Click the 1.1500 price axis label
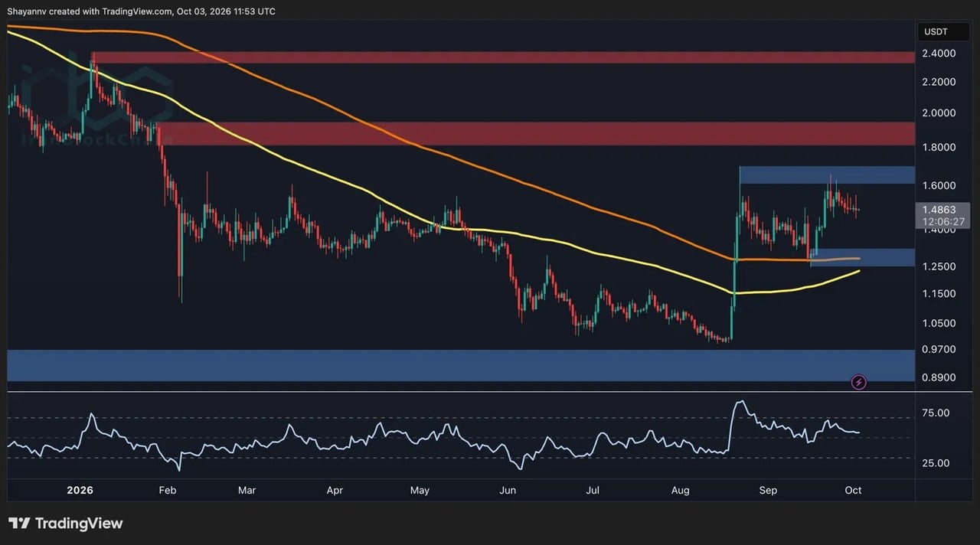 click(x=939, y=294)
